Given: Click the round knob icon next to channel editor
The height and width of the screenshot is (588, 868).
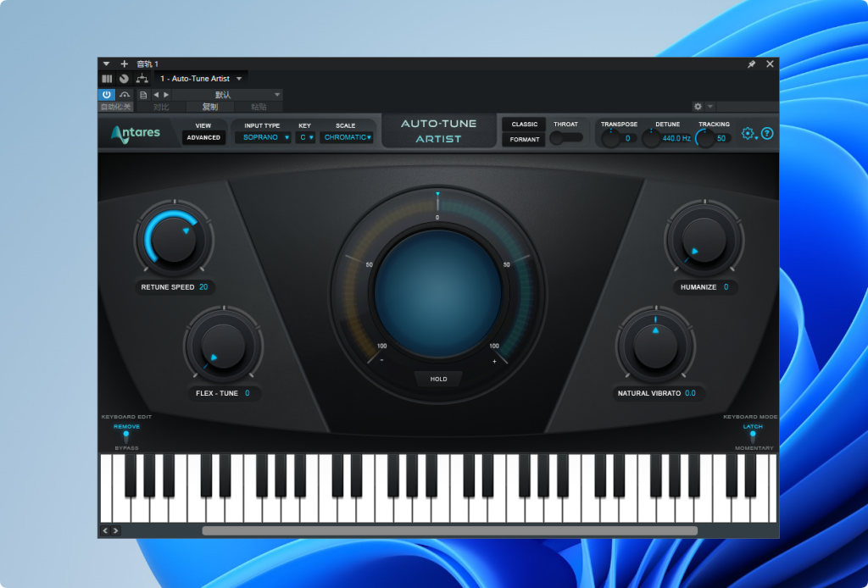Looking at the screenshot, I should tap(124, 79).
